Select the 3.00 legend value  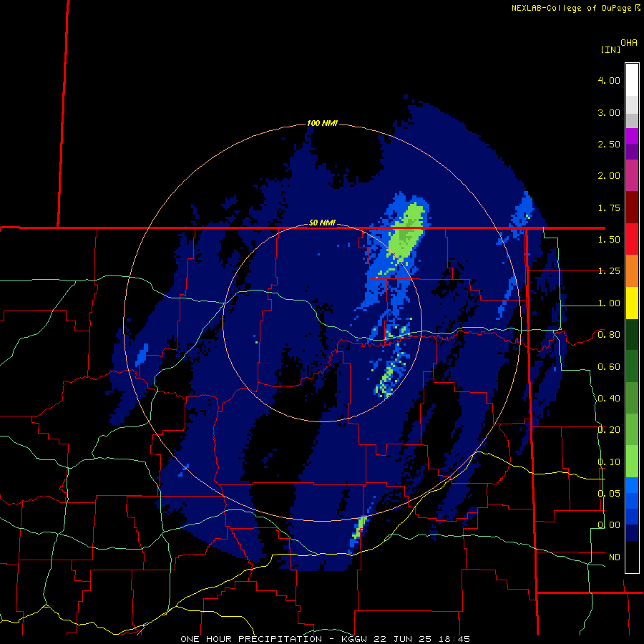609,112
